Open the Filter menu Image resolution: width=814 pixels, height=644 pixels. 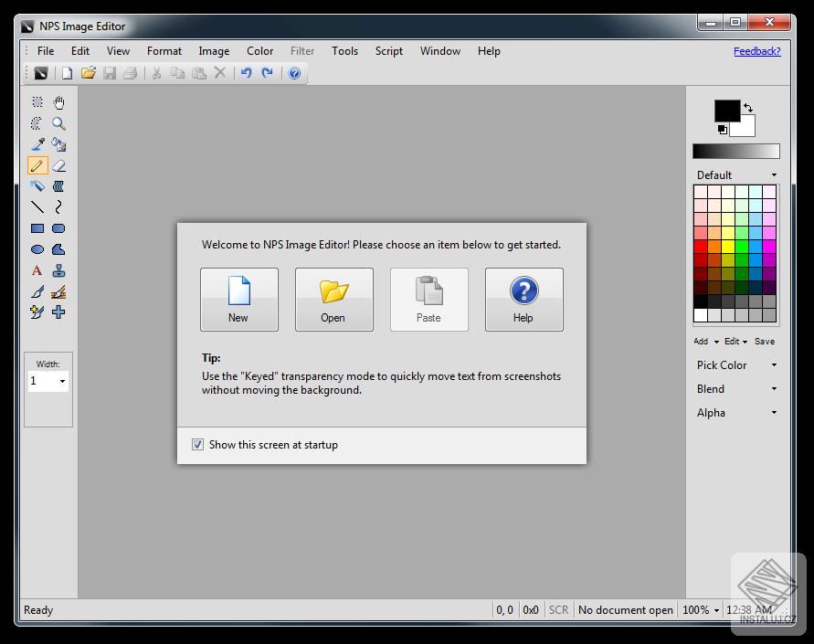pos(302,51)
